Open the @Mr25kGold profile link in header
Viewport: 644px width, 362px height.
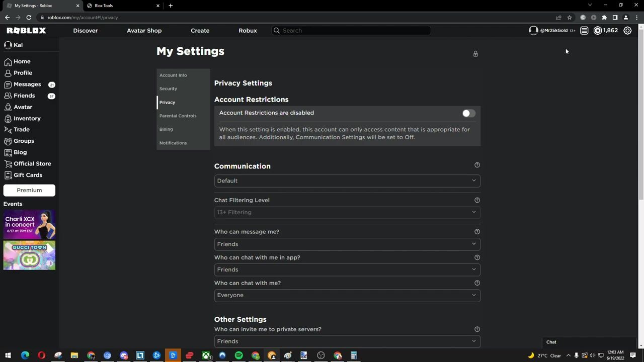click(x=551, y=31)
